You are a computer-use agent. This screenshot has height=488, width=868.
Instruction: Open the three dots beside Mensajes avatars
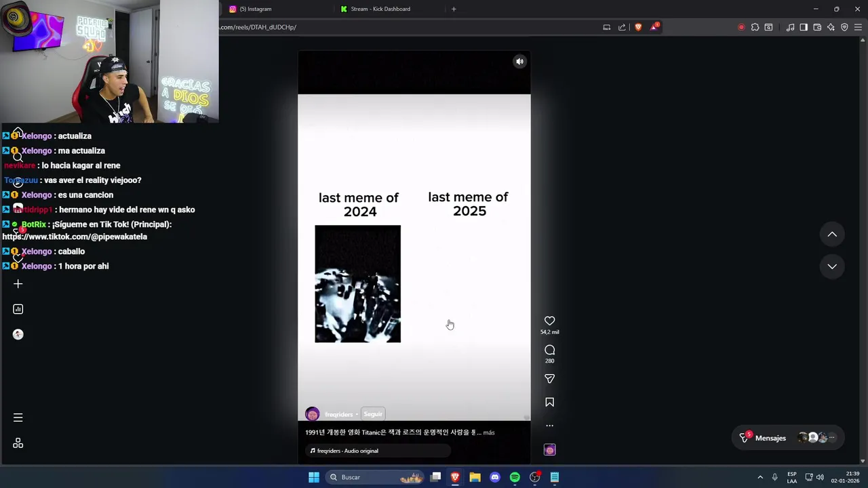tap(832, 438)
